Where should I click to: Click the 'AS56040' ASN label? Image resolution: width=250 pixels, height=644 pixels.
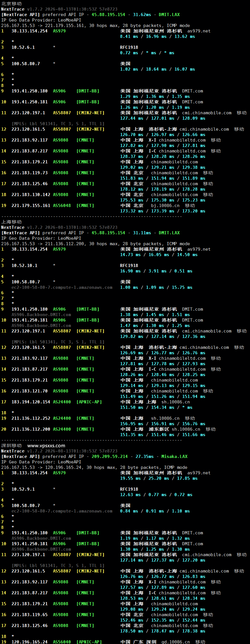pos(62,641)
